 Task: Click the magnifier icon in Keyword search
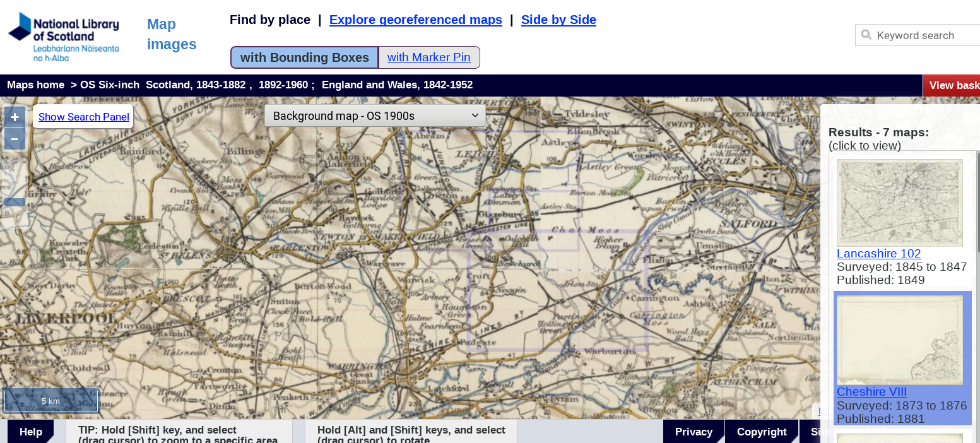(866, 35)
